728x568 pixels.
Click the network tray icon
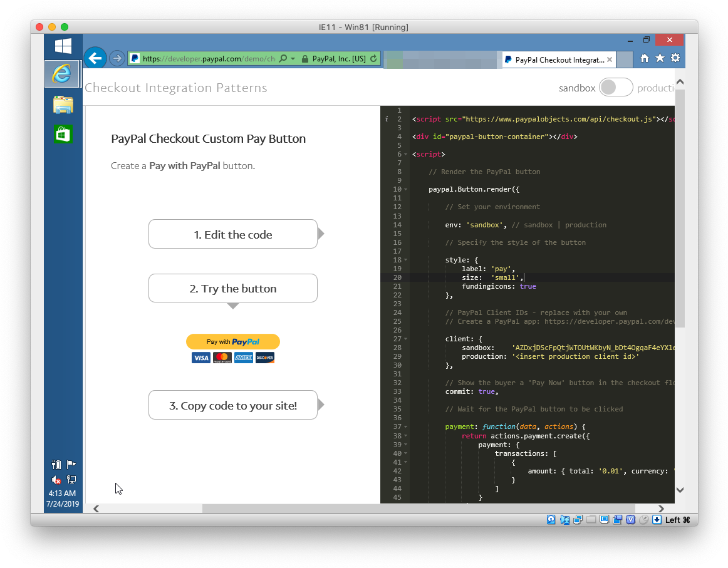pyautogui.click(x=71, y=480)
